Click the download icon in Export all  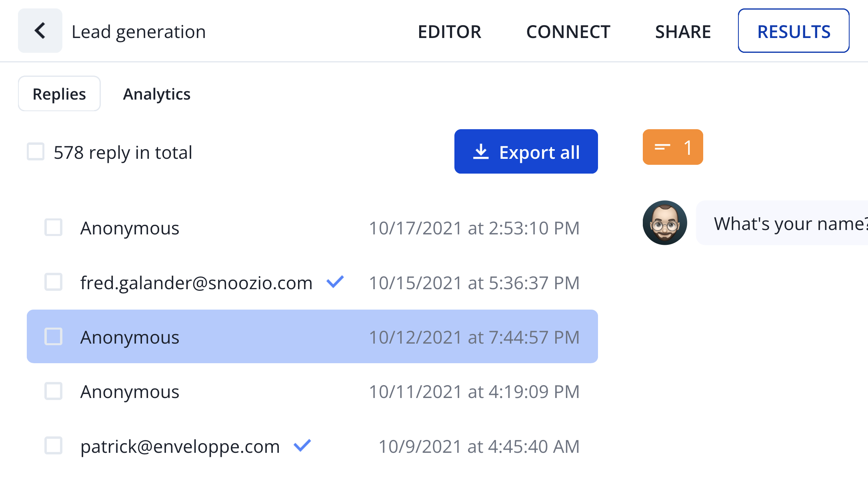tap(481, 152)
